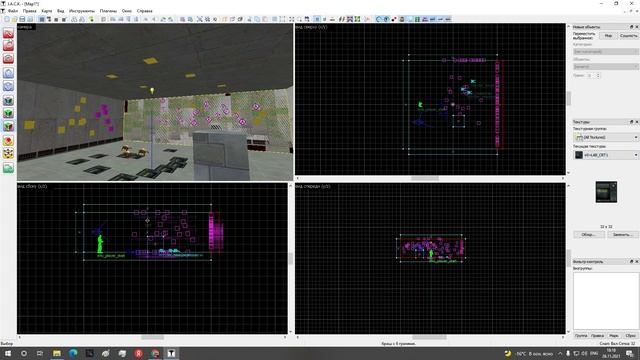
Task: Click the Apply Current Texture green cube icon
Action: coord(8,113)
